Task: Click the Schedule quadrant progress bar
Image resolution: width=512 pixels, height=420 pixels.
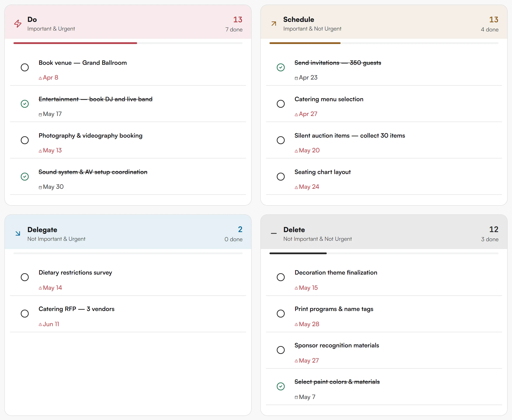Action: pos(384,43)
